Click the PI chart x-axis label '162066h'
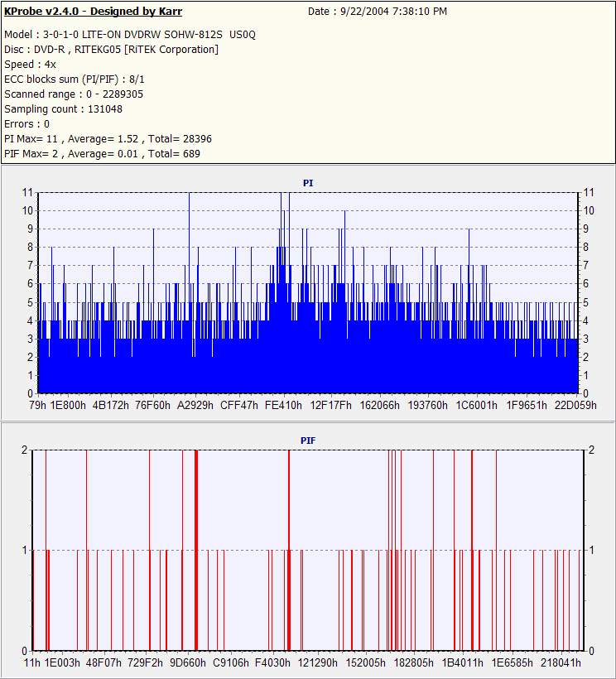 coord(380,405)
